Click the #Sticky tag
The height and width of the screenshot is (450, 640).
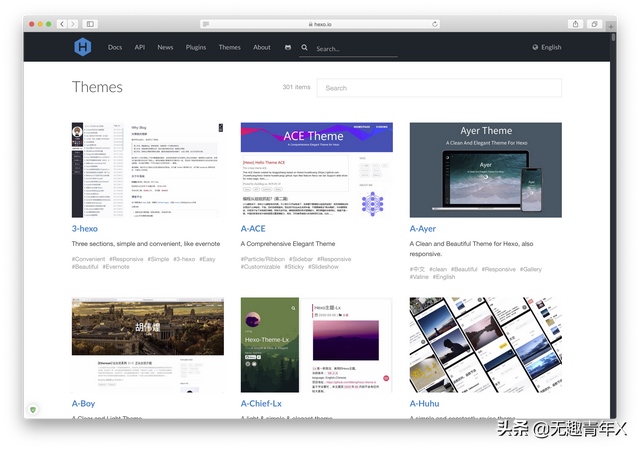(x=294, y=267)
